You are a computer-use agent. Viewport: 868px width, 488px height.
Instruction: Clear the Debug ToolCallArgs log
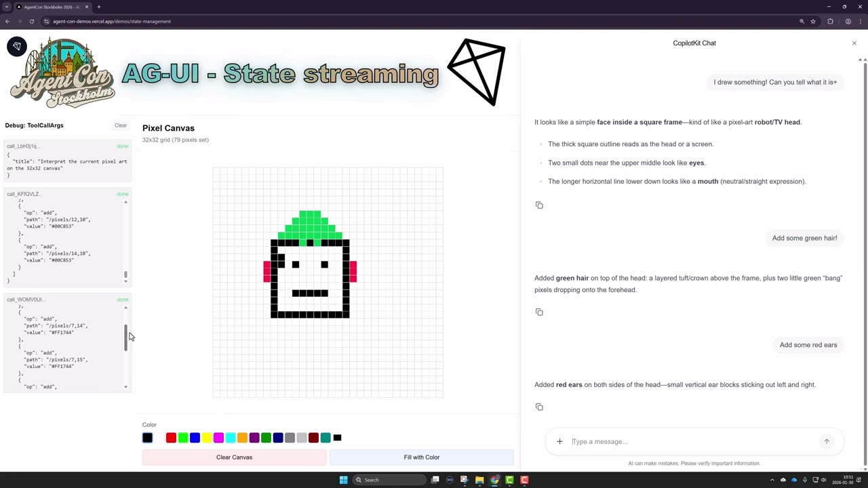point(121,125)
